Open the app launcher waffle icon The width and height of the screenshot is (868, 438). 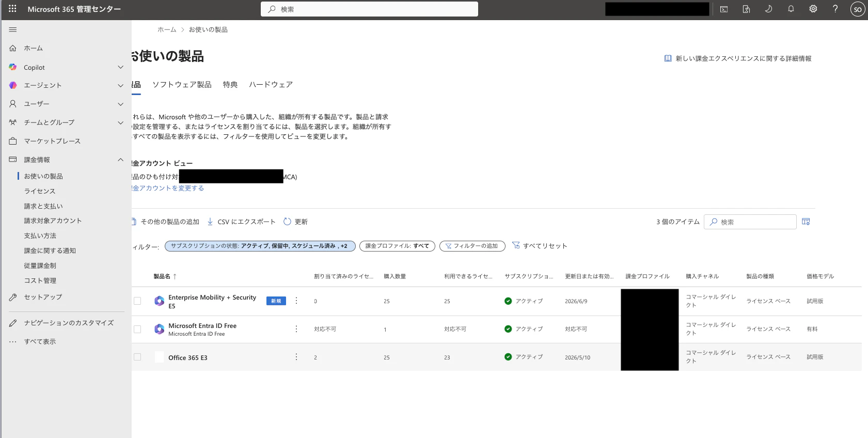pos(12,9)
